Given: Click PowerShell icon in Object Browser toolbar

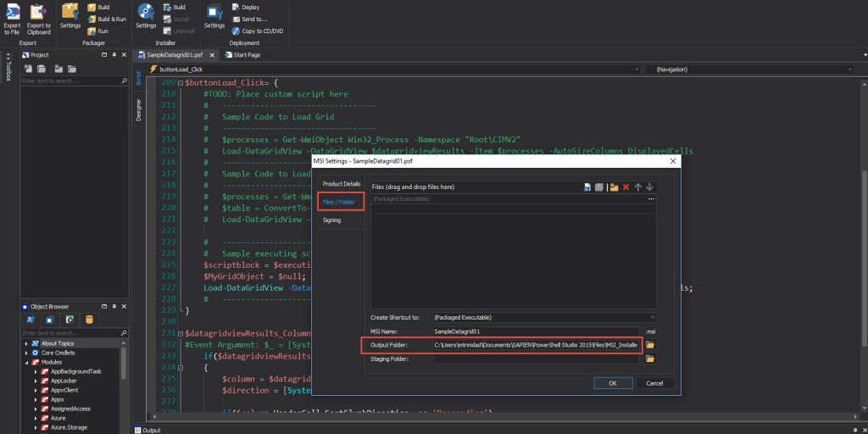Looking at the screenshot, I should click(x=32, y=320).
